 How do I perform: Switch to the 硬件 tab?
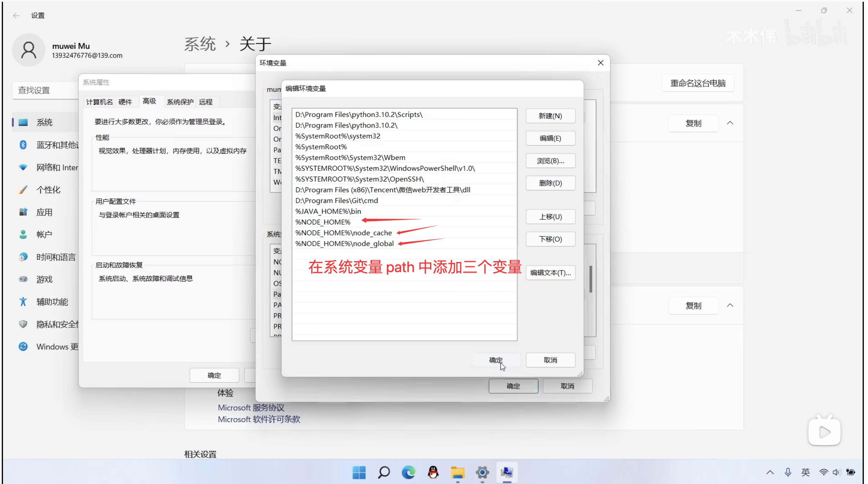pos(125,102)
